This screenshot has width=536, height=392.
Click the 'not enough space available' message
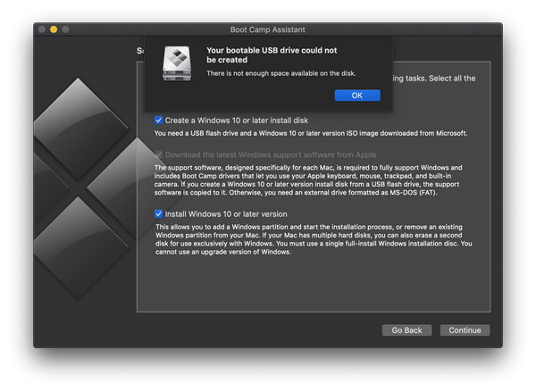click(x=281, y=73)
